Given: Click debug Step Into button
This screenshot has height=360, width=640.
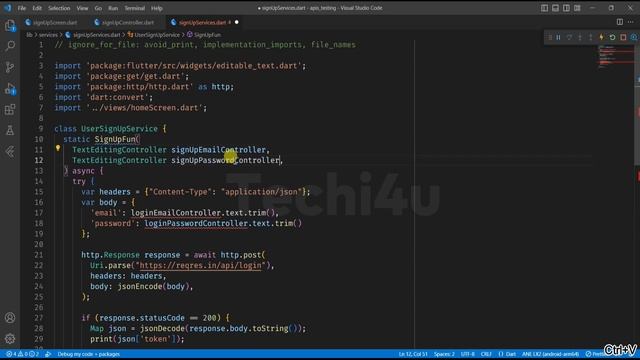Looking at the screenshot, I should point(580,38).
